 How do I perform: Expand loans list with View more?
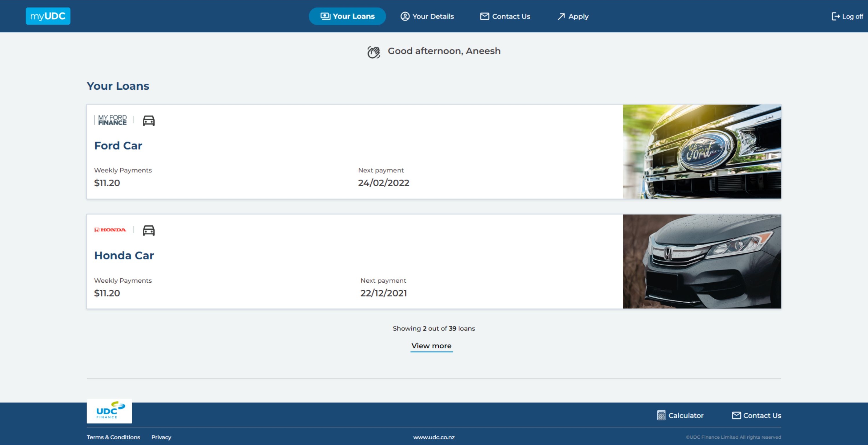(431, 346)
